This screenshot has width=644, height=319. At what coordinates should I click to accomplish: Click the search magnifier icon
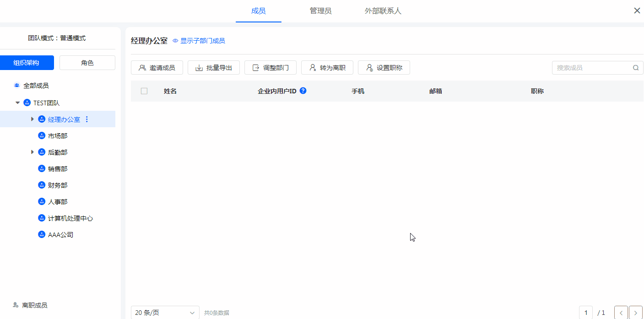click(636, 68)
